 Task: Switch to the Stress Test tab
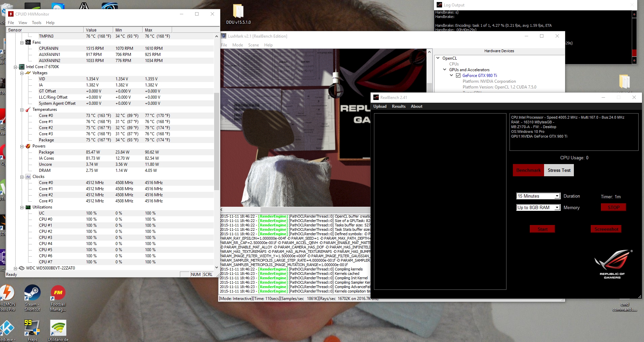click(x=559, y=170)
